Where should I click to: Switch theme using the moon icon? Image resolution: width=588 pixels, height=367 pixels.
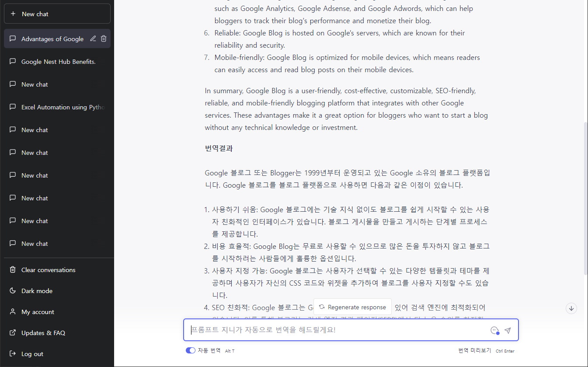(13, 290)
